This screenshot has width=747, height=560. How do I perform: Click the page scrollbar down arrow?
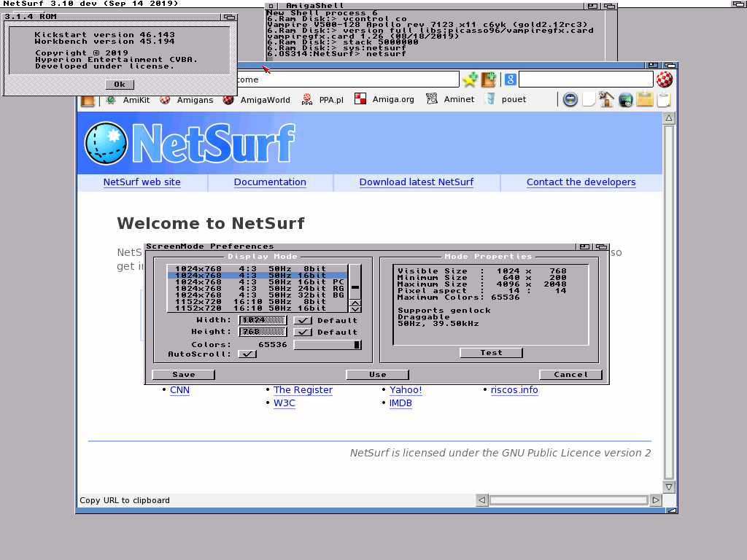(x=669, y=487)
